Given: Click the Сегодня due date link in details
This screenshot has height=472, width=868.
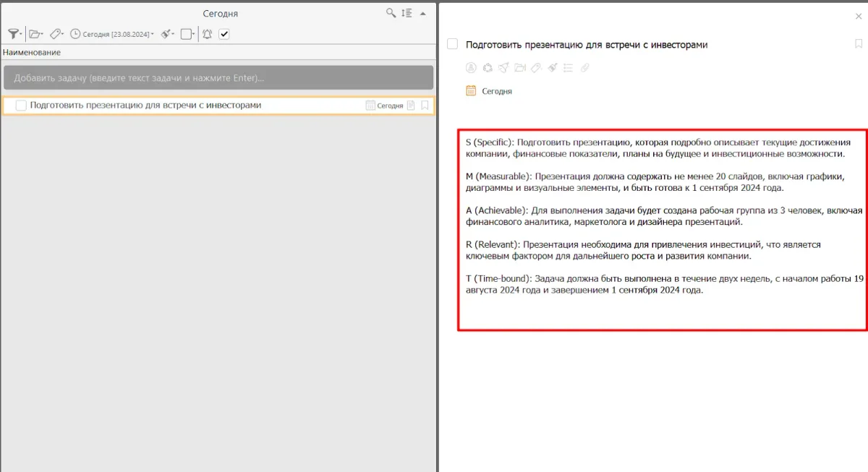Looking at the screenshot, I should [x=496, y=91].
